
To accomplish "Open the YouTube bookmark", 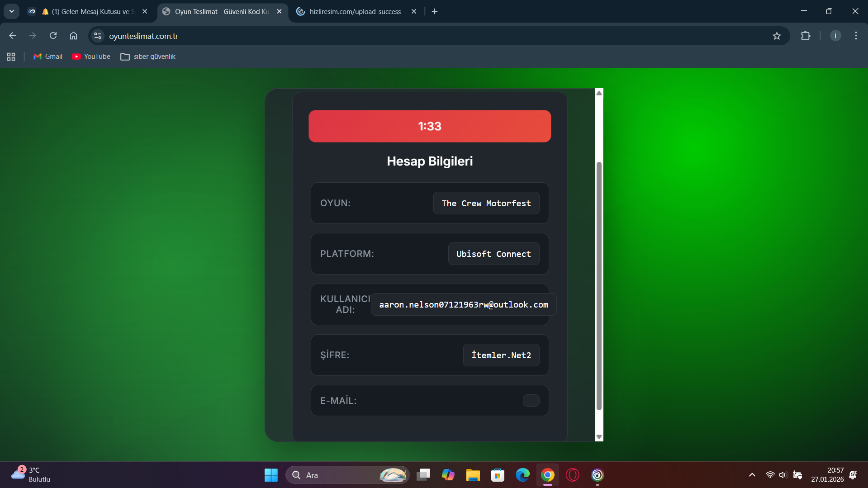I will point(91,57).
